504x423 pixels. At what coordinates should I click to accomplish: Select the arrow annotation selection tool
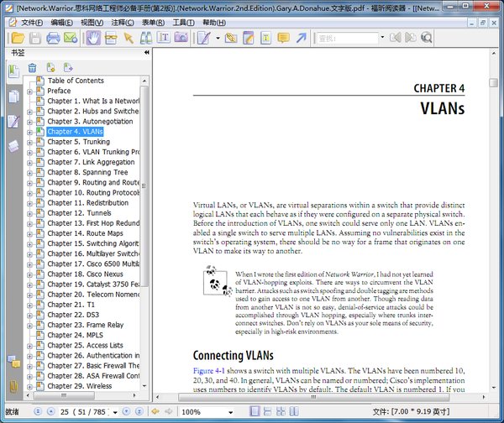(x=129, y=38)
